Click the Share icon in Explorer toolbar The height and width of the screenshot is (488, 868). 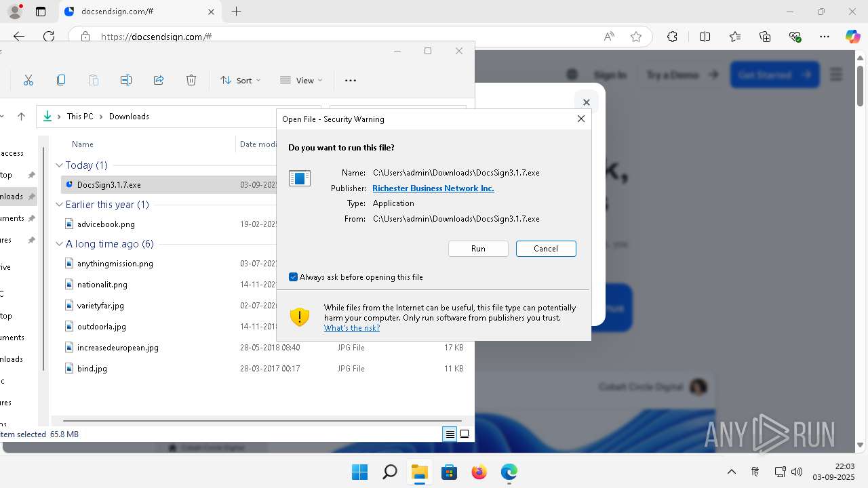click(159, 80)
